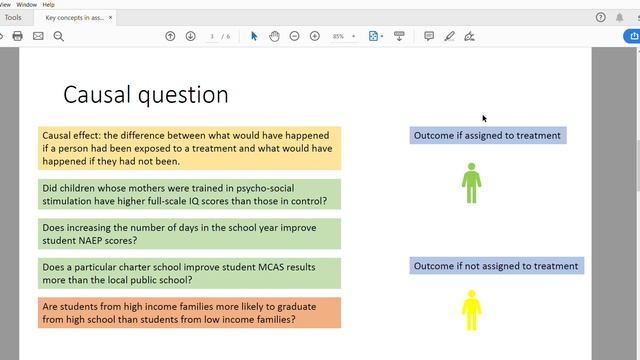The image size is (640, 360).
Task: Zoom in with the plus icon
Action: pyautogui.click(x=315, y=36)
